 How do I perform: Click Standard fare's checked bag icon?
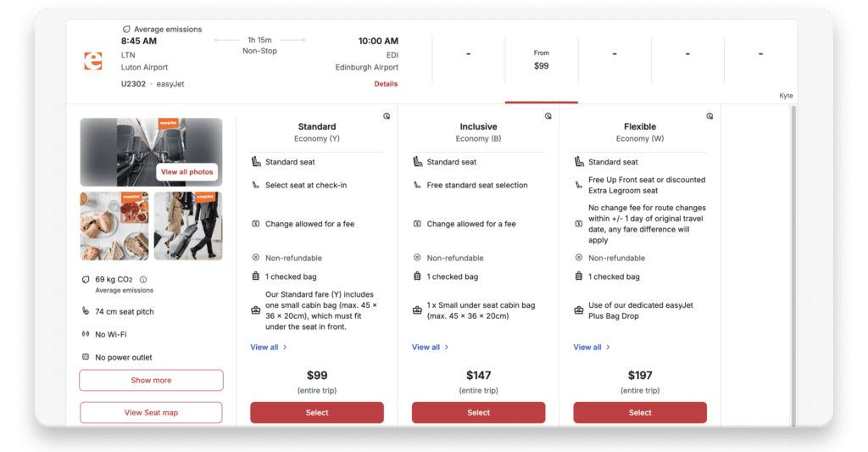(x=256, y=276)
